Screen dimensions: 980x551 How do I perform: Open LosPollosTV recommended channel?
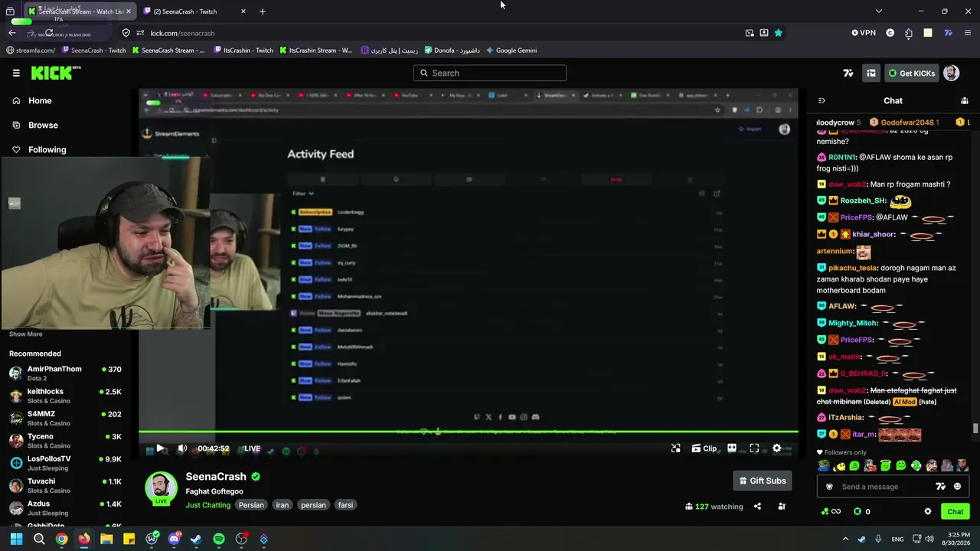pos(65,463)
